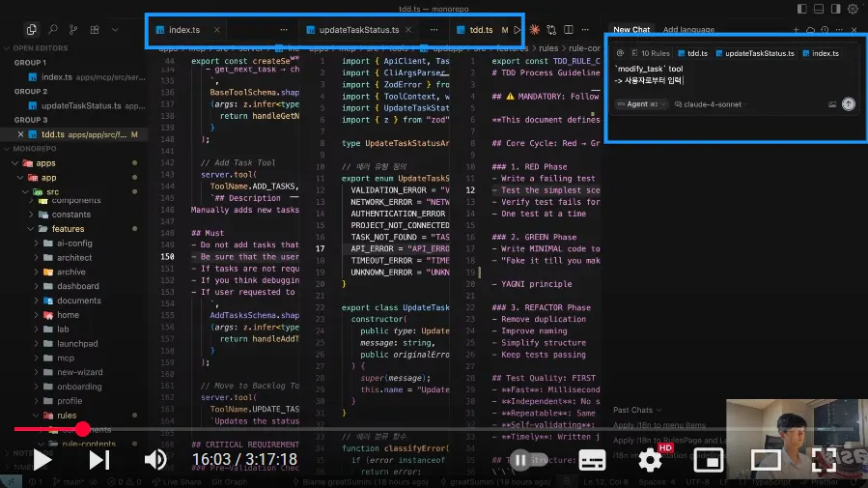Select the index.ts editor tab
Viewport: 868px width, 488px height.
click(184, 30)
